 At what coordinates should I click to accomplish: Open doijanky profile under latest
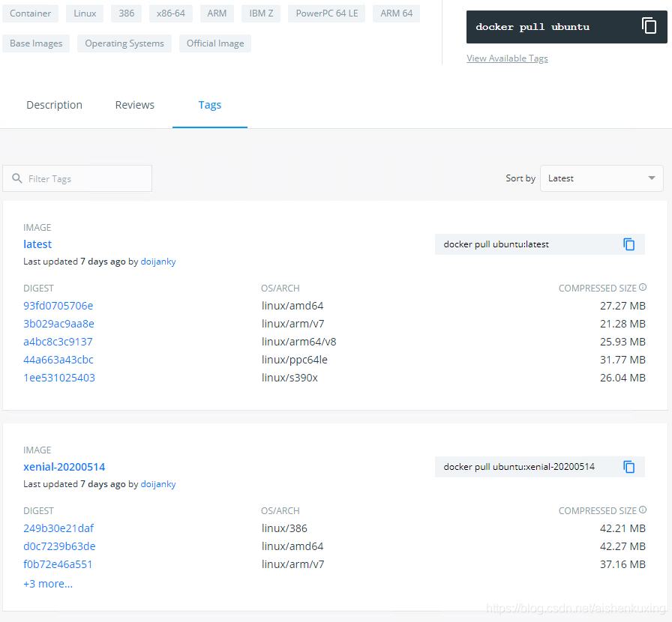pos(158,262)
